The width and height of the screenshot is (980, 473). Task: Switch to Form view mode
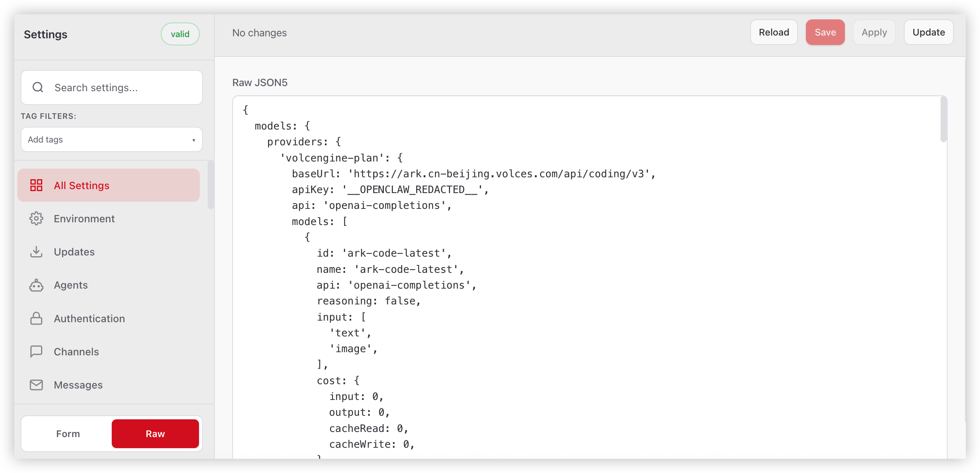[68, 434]
